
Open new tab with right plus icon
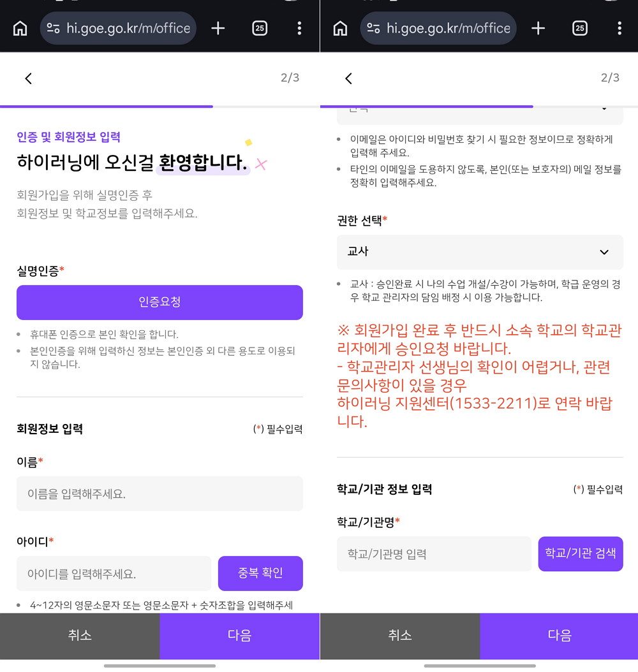[x=538, y=28]
